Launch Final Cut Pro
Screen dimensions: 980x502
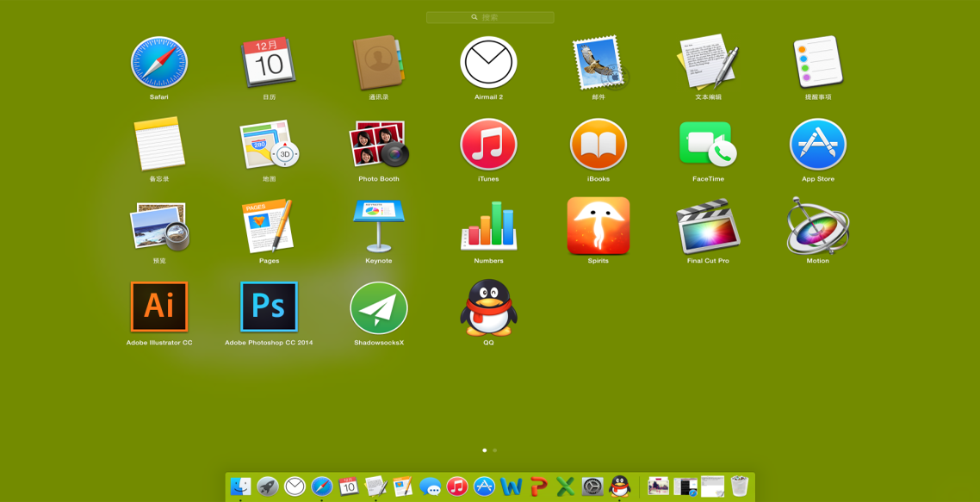(708, 226)
